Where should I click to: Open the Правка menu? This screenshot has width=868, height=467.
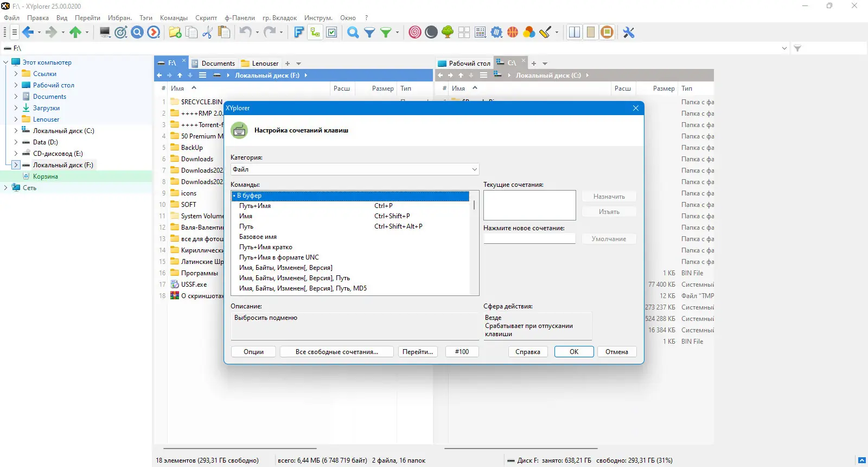click(x=38, y=18)
